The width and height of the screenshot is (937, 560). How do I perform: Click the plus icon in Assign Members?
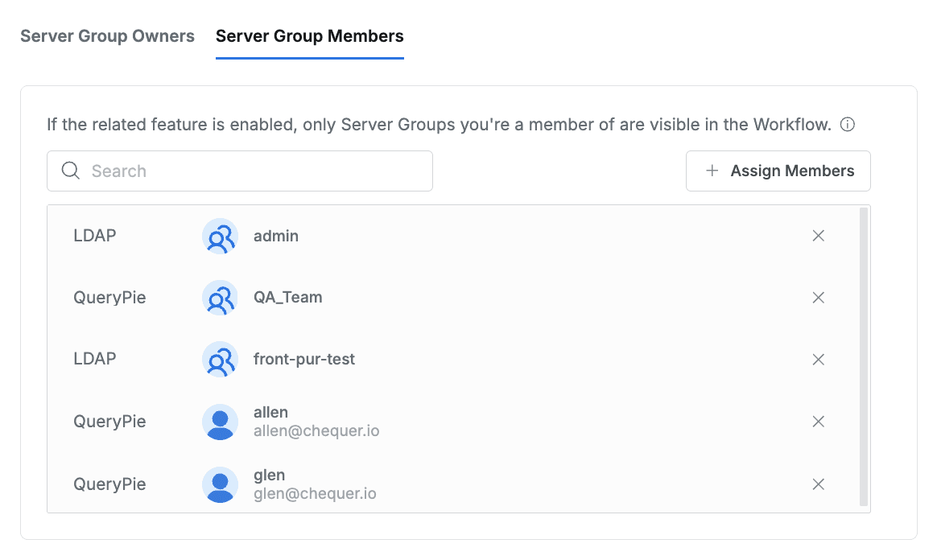712,171
